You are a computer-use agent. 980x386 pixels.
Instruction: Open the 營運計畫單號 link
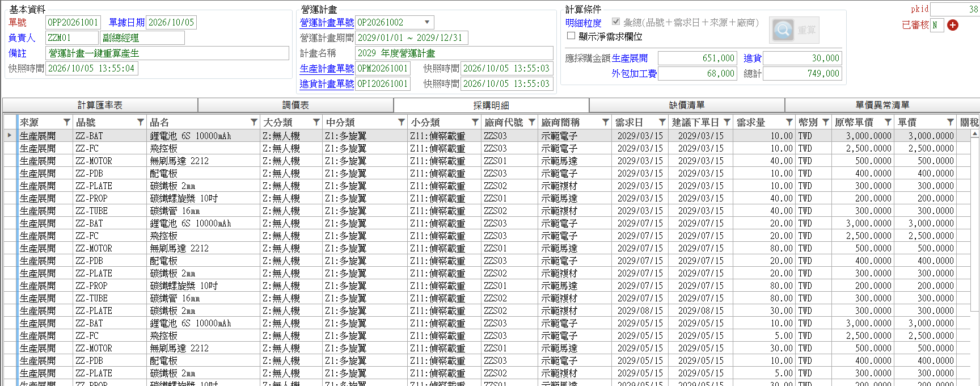tap(327, 23)
